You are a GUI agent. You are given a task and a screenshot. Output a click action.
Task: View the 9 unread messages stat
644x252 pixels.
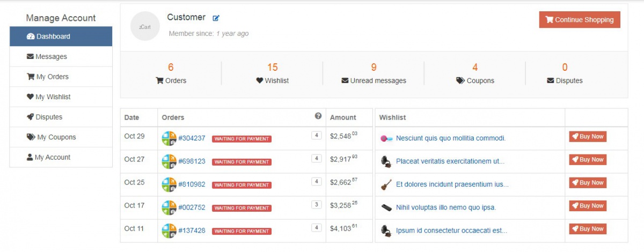[x=374, y=74]
